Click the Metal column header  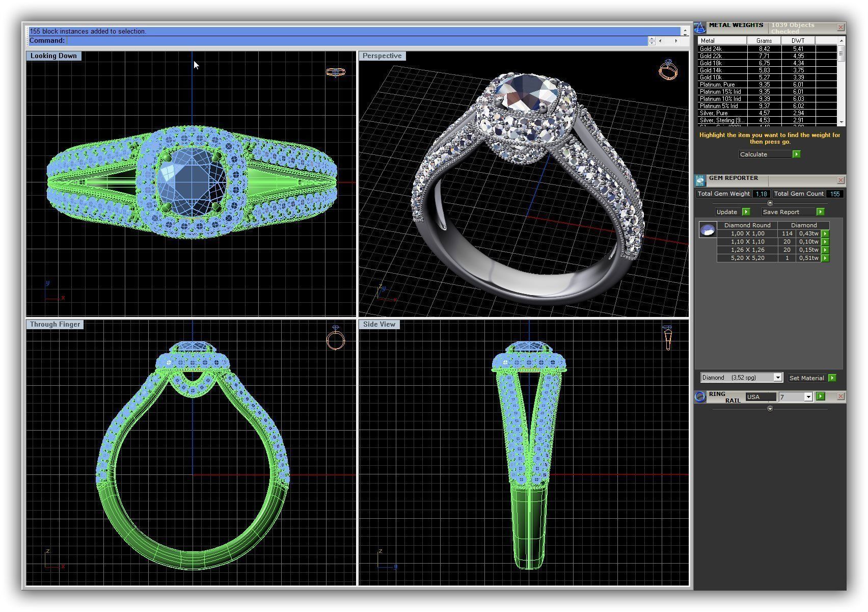click(x=722, y=41)
